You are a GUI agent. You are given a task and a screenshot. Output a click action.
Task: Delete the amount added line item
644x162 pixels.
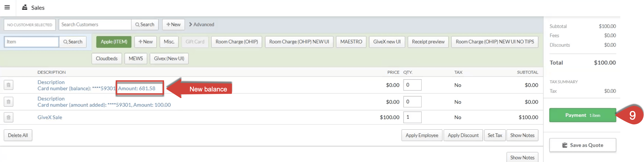pos(9,102)
